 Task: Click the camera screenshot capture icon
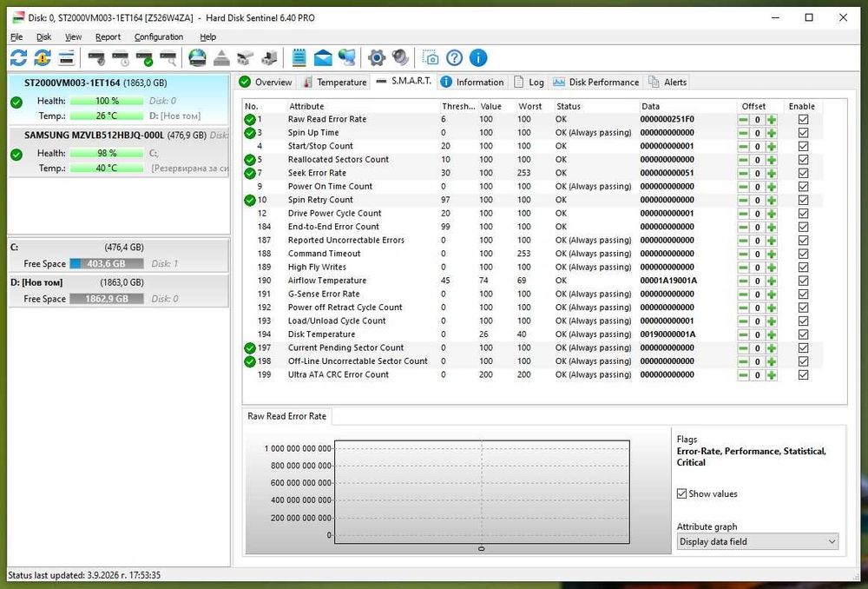431,57
